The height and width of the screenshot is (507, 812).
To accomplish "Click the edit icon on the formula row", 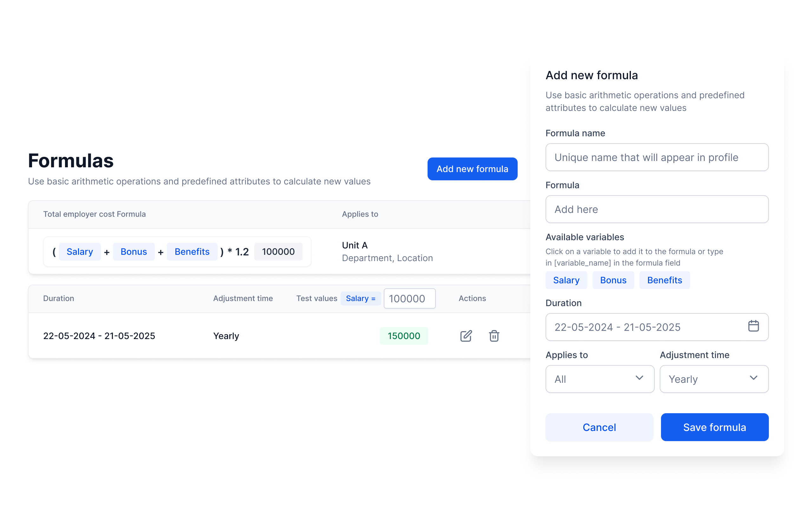I will (x=466, y=335).
